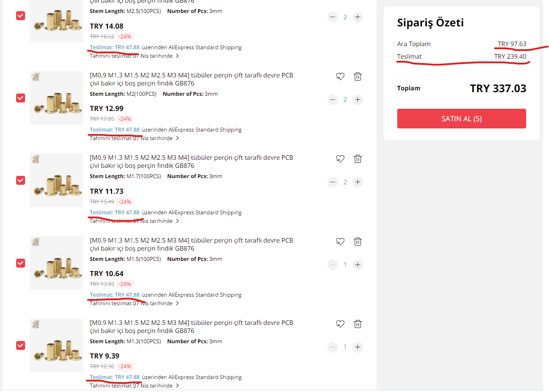Screen dimensions: 549x392
Task: Trash the M1.3(100PCS) item
Action: tap(357, 324)
